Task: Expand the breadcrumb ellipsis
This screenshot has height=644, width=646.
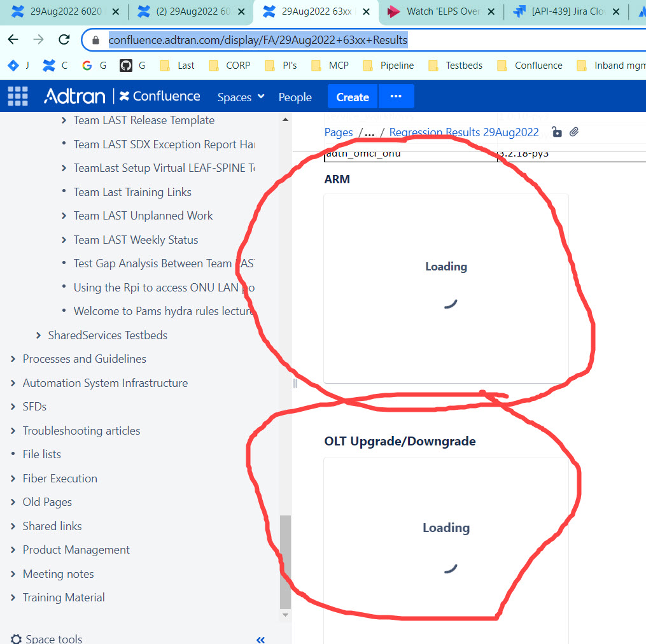Action: (370, 132)
